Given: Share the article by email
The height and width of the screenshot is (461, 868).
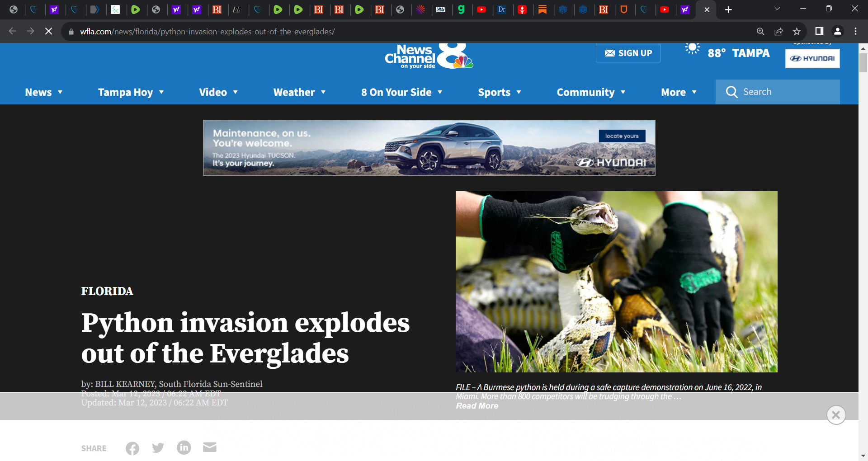Looking at the screenshot, I should (x=210, y=447).
